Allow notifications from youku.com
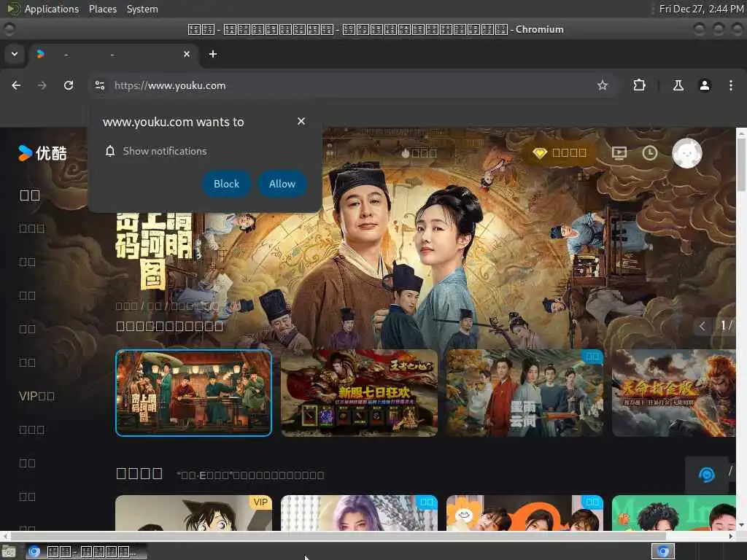The height and width of the screenshot is (560, 747). tap(282, 184)
